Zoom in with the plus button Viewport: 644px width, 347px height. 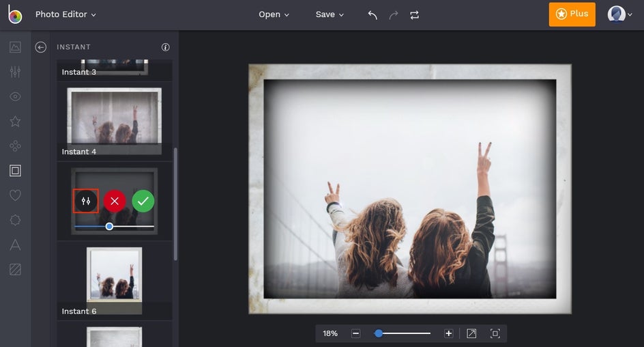pyautogui.click(x=448, y=333)
